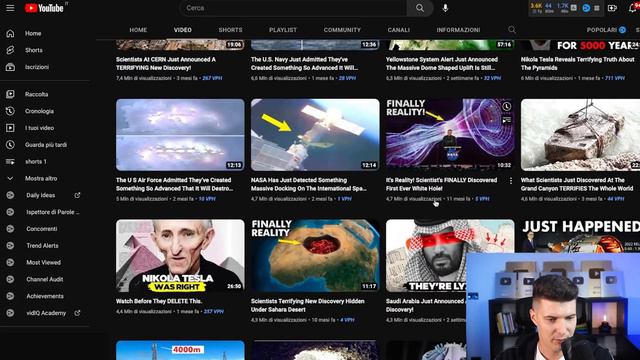Viewport: 640px width, 360px height.
Task: Activate voice search microphone
Action: click(445, 8)
